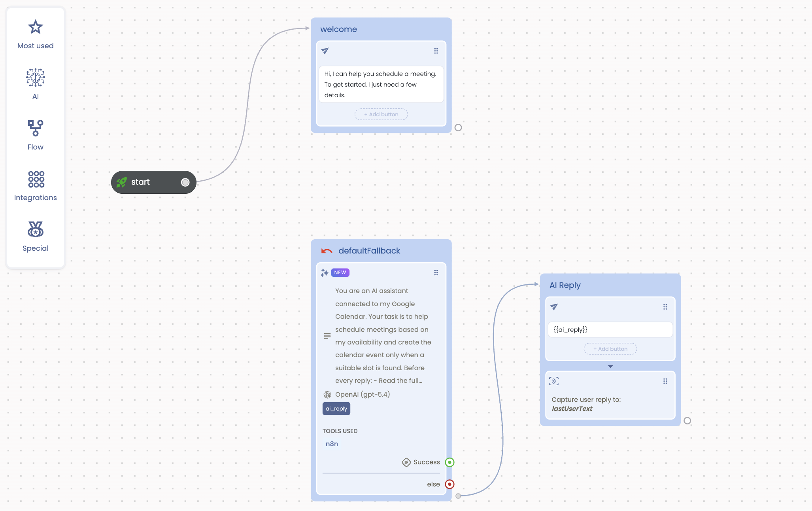Click the arrow between AI Reply actions
The height and width of the screenshot is (511, 812).
click(x=610, y=366)
